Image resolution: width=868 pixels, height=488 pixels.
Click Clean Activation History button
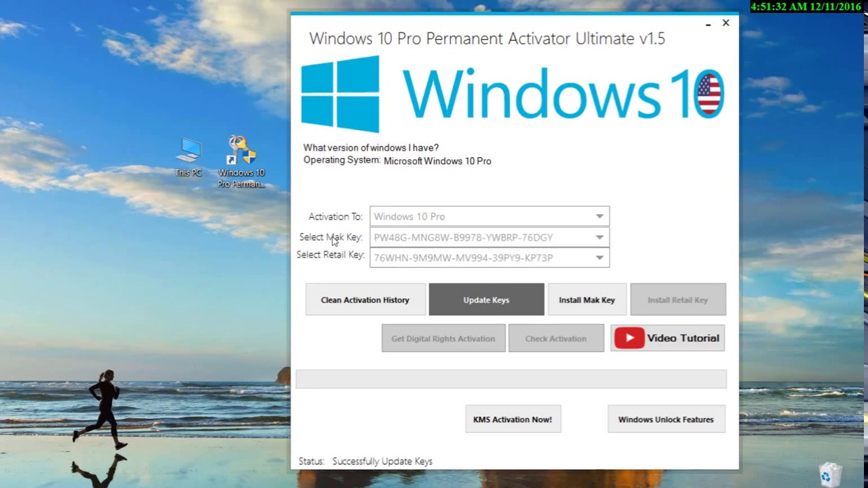[x=366, y=300]
